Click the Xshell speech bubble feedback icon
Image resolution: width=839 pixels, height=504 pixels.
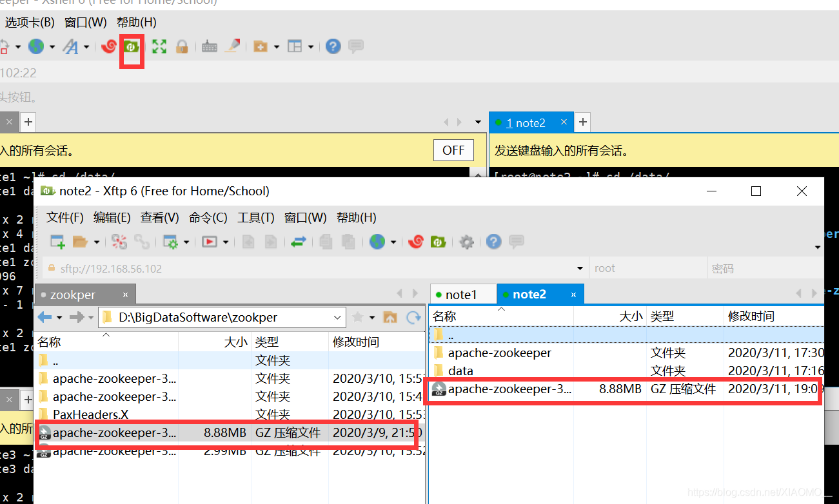click(x=355, y=46)
